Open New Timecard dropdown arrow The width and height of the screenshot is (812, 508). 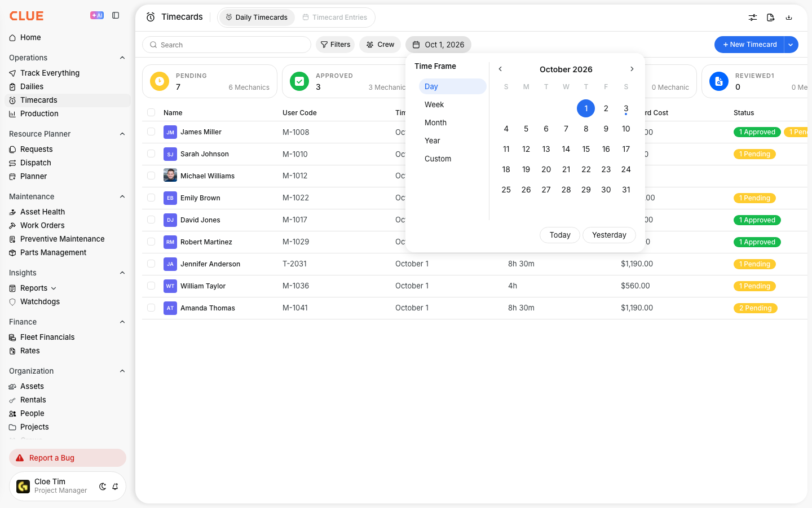(x=791, y=45)
